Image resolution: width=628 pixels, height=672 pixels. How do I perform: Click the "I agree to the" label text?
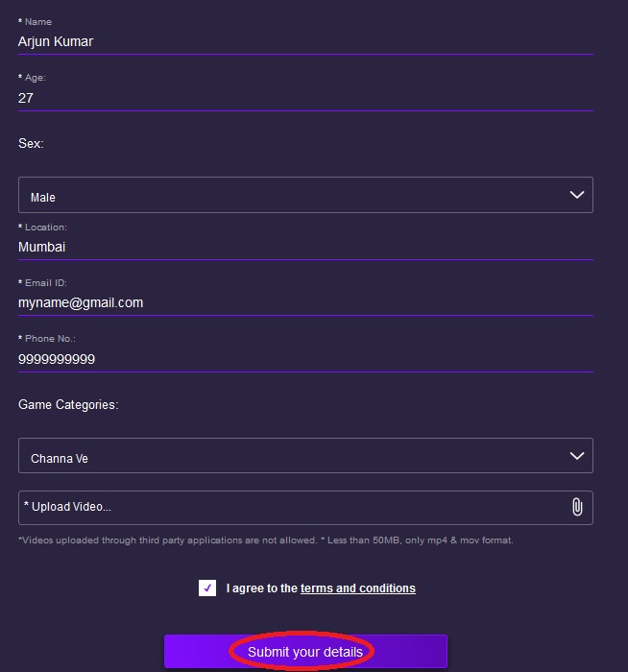coord(262,588)
